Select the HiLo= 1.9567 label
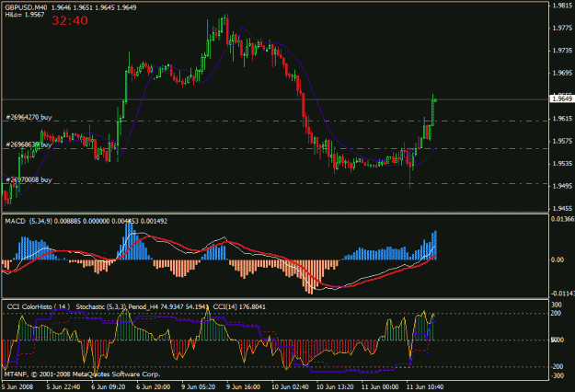This screenshot has height=392, width=575. pyautogui.click(x=25, y=15)
